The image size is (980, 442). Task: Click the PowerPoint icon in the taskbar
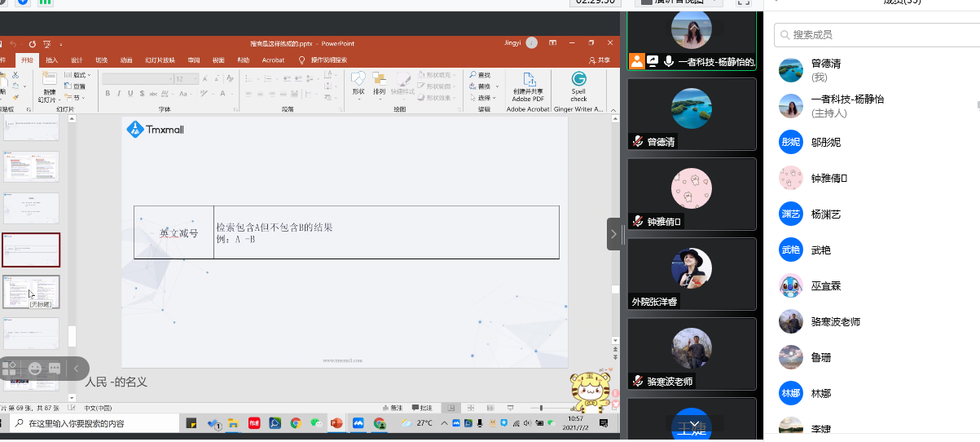336,423
